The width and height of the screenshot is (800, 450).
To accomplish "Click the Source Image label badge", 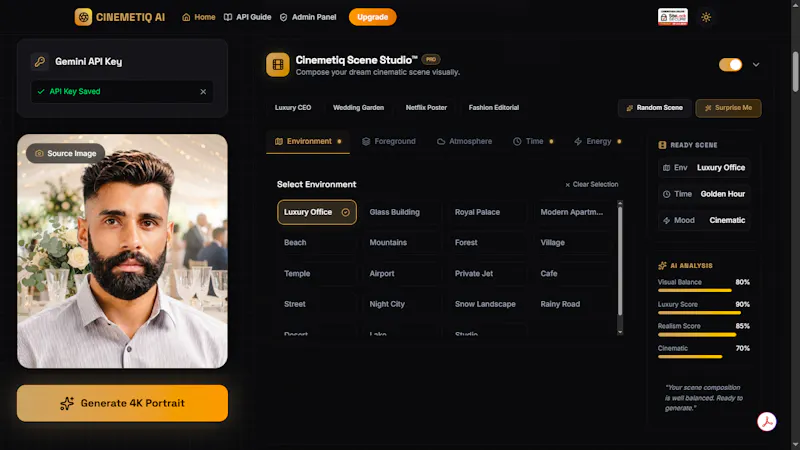I will 65,154.
